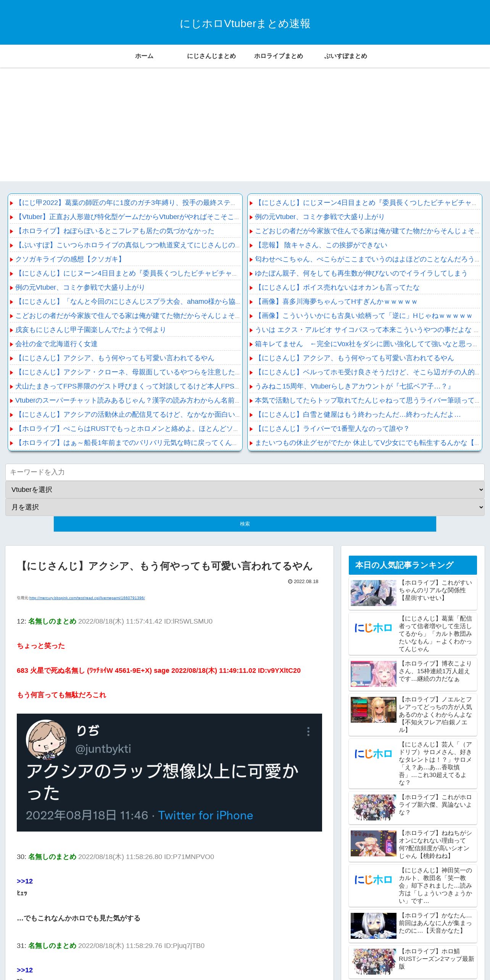490x980 pixels.
Task: Open ホロ鯖RUSTシーズン2マップ article
Action: (x=436, y=959)
